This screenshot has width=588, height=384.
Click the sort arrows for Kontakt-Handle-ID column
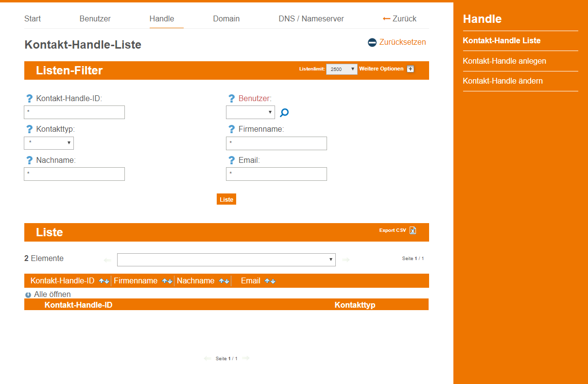click(x=104, y=281)
